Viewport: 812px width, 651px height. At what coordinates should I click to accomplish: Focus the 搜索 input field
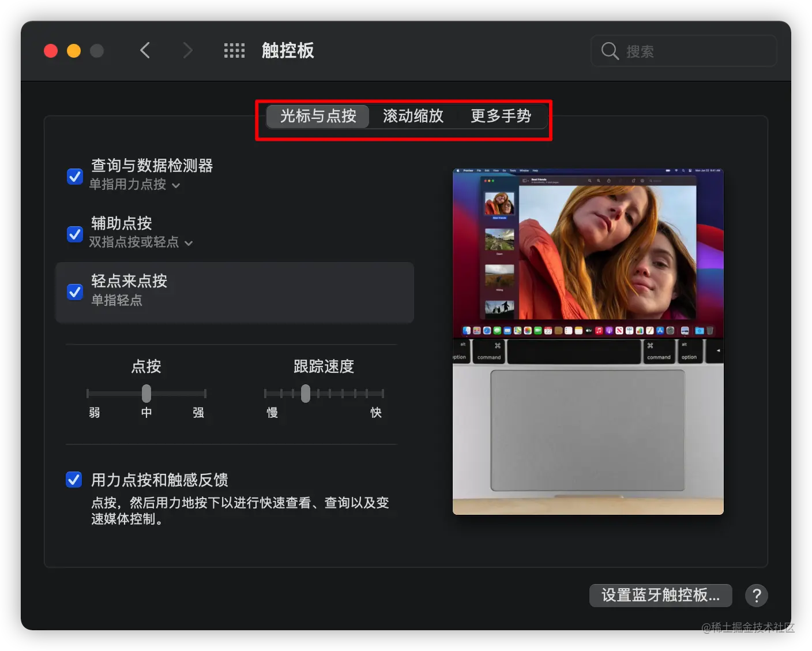point(684,51)
